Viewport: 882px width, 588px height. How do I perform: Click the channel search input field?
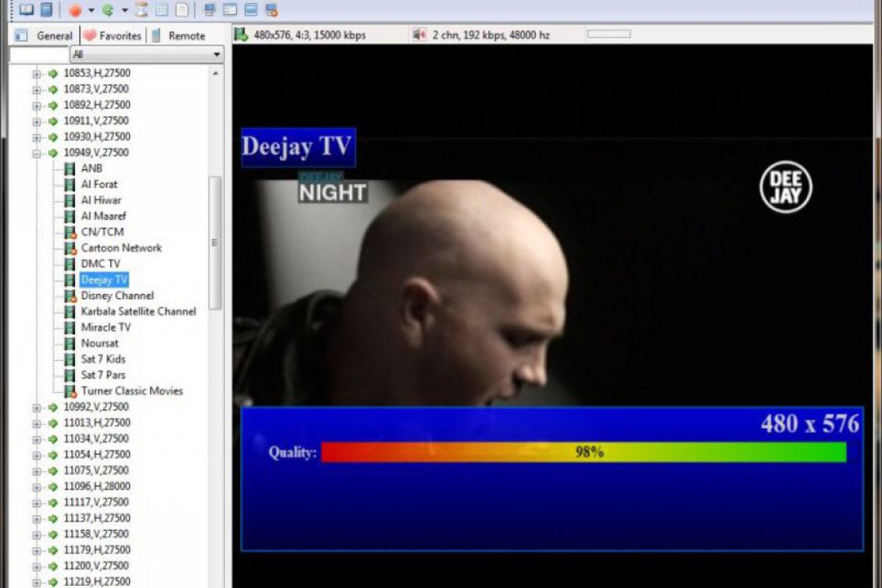coord(39,54)
